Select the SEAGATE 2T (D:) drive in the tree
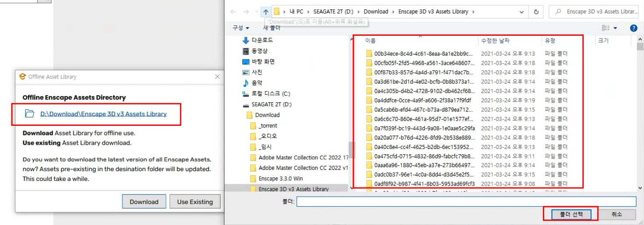This screenshot has width=644, height=225. click(x=272, y=104)
